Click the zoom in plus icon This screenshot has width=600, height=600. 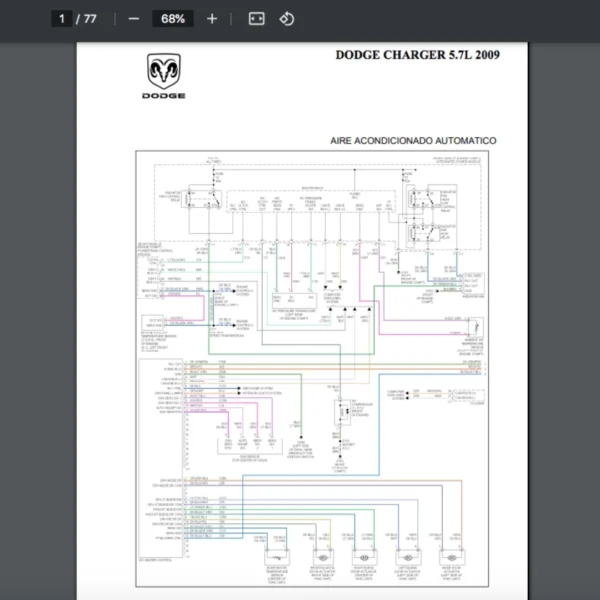211,19
